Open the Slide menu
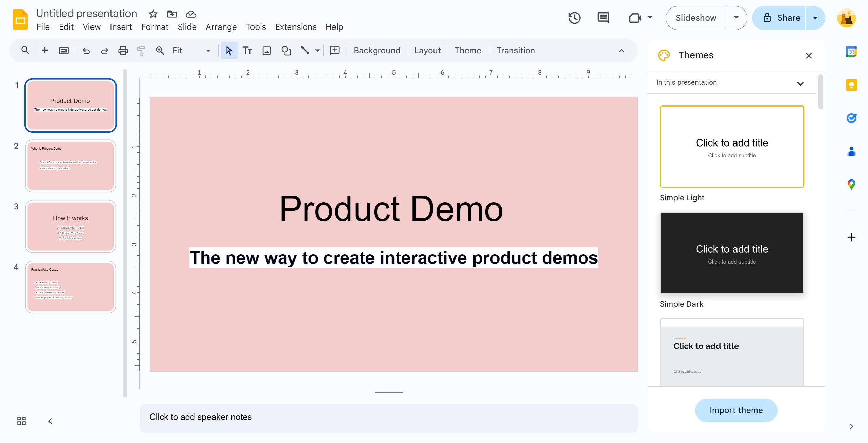This screenshot has height=443, width=868. 187,27
